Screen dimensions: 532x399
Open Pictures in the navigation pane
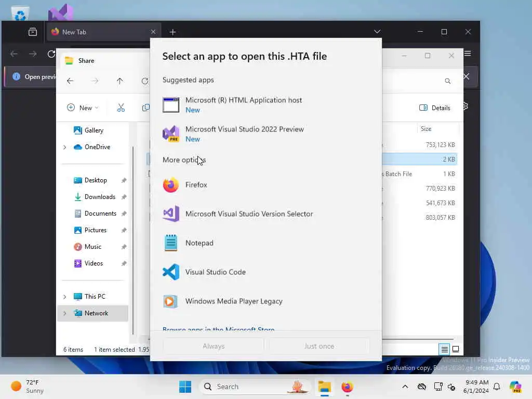click(90, 230)
